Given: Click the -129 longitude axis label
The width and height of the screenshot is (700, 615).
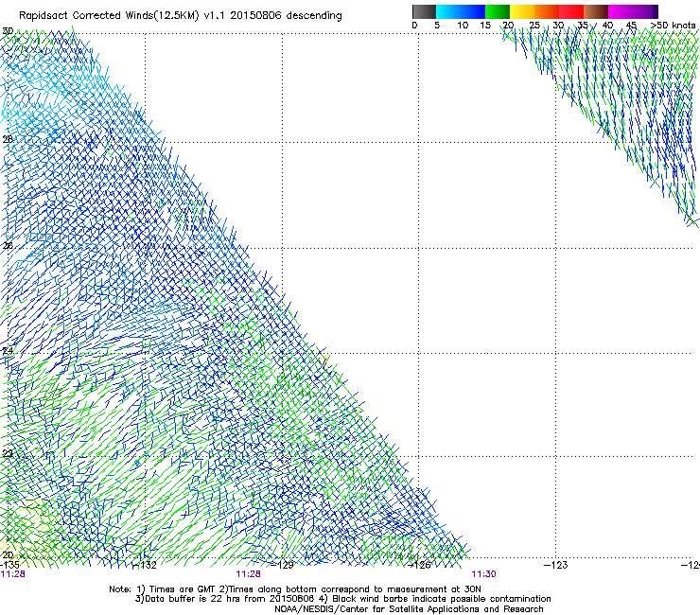Looking at the screenshot, I should pyautogui.click(x=283, y=565).
